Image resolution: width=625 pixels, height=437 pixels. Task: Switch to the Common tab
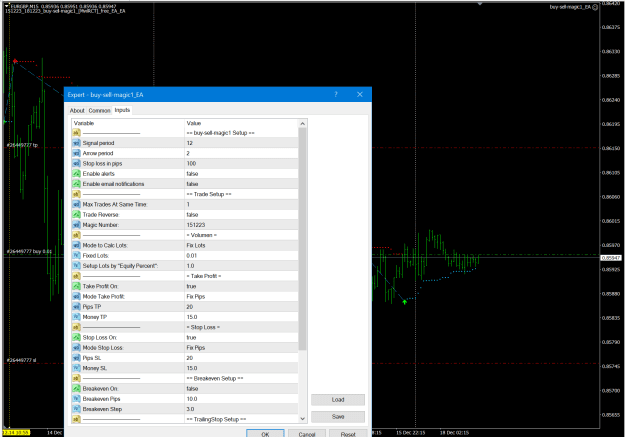pyautogui.click(x=99, y=110)
